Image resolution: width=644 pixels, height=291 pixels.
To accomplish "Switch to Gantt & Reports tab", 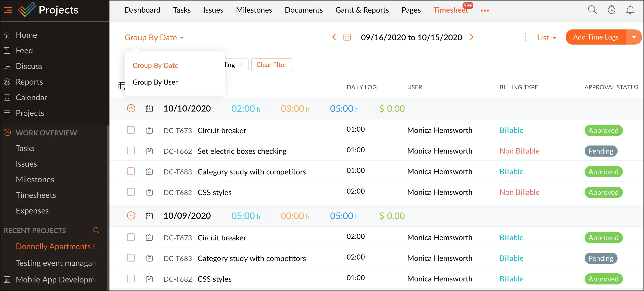I will (x=362, y=10).
